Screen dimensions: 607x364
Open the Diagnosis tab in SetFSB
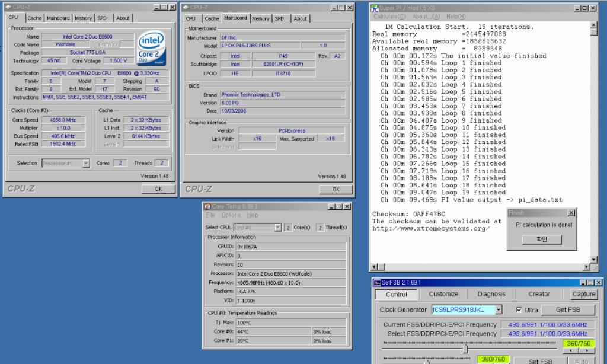[491, 294]
